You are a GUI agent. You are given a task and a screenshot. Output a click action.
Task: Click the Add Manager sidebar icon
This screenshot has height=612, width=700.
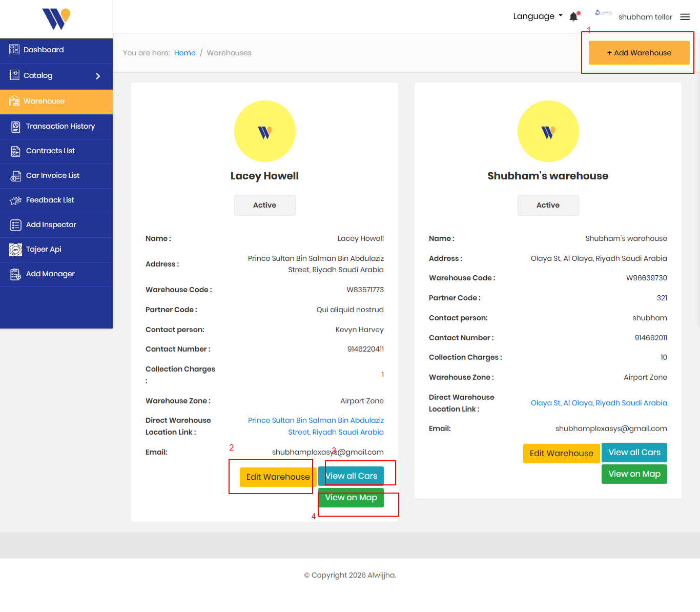point(15,274)
